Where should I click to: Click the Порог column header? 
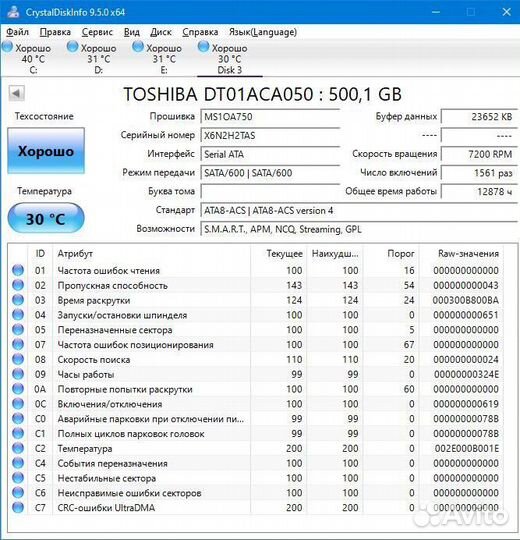401,254
